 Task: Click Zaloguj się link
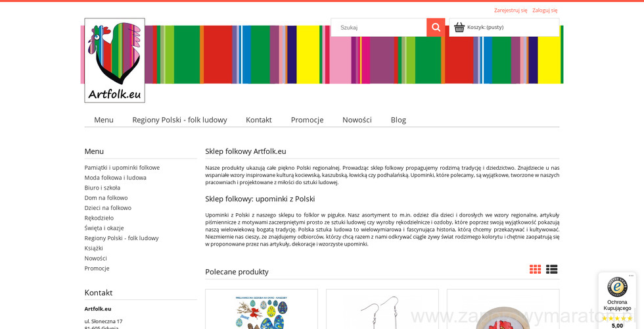pos(545,11)
